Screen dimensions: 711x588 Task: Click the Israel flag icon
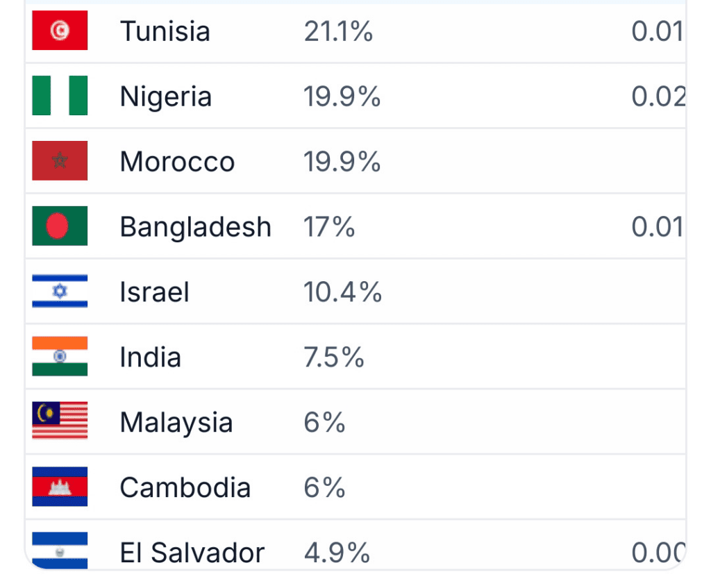60,291
